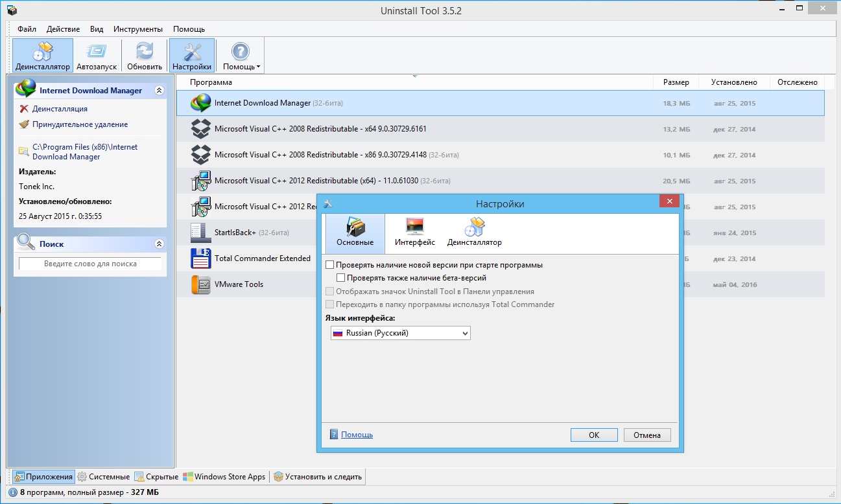Open the Вид menu
Viewport: 841px width, 504px height.
[97, 29]
